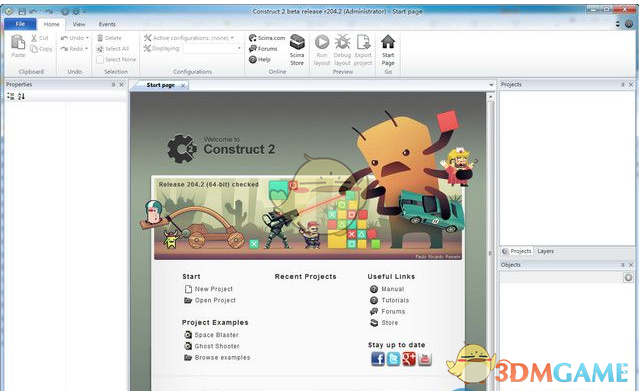Open the Twitter icon under Stay up to date
The height and width of the screenshot is (391, 639).
click(393, 359)
